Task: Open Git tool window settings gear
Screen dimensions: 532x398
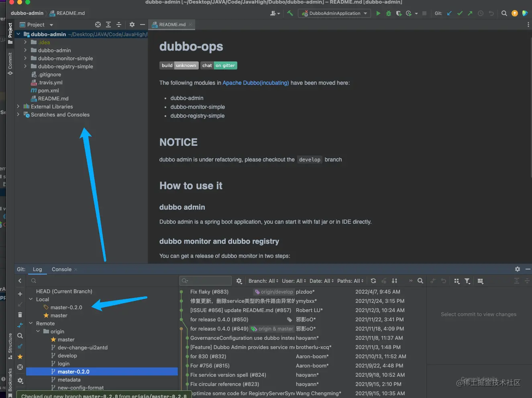Action: (518, 269)
